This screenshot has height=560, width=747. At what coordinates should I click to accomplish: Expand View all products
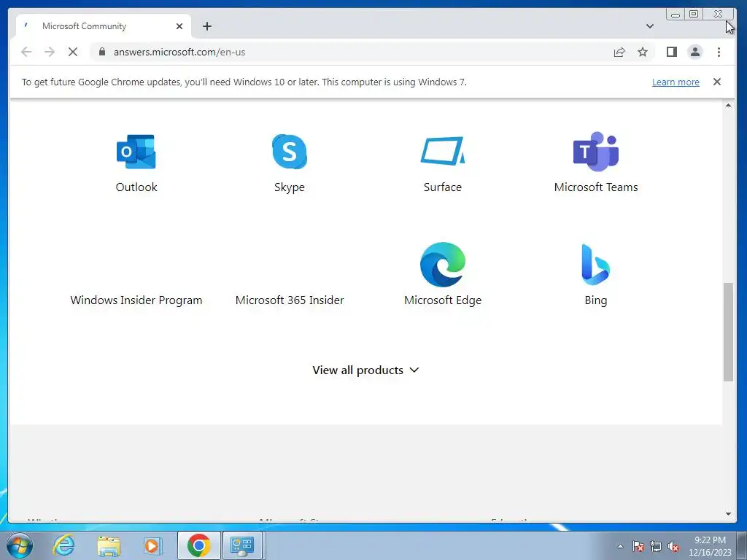[366, 370]
